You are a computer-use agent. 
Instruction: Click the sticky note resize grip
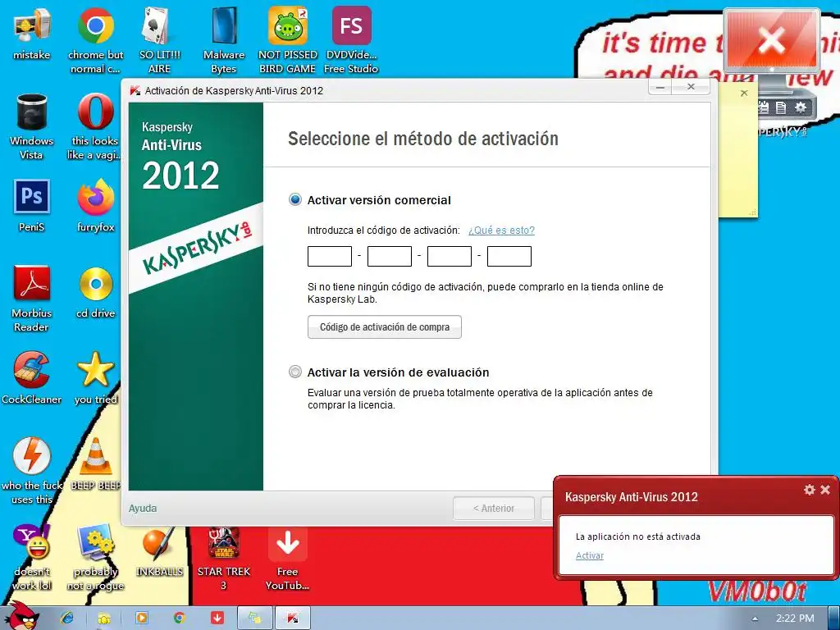(753, 212)
